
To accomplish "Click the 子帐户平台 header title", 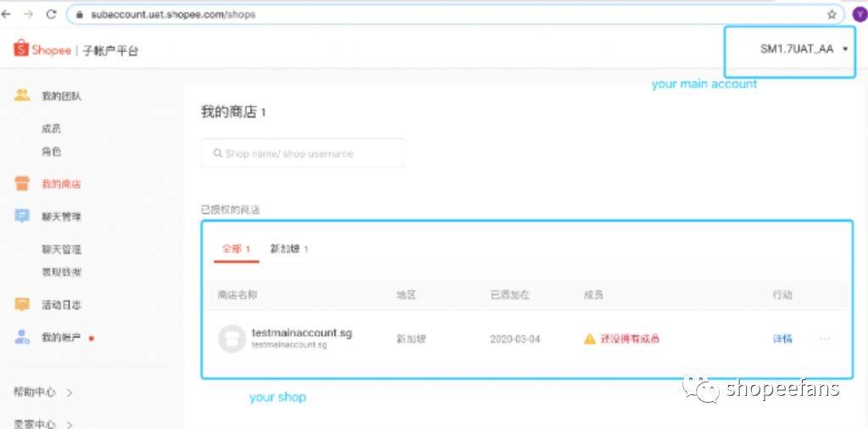I will (x=110, y=51).
